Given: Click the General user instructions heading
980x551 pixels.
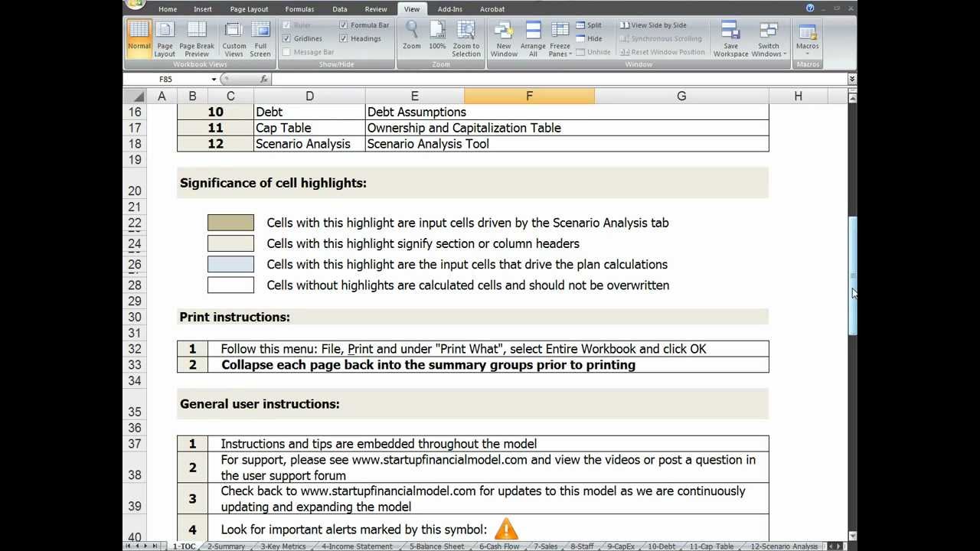Looking at the screenshot, I should [x=260, y=403].
